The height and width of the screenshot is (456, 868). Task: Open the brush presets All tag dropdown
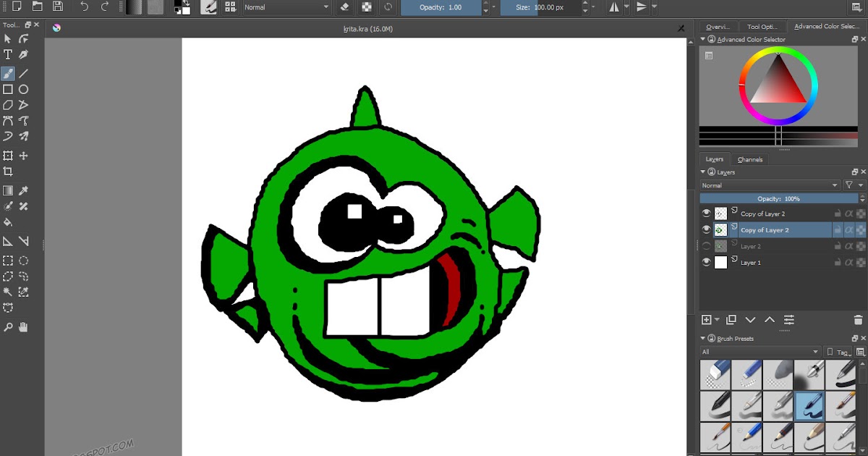759,352
